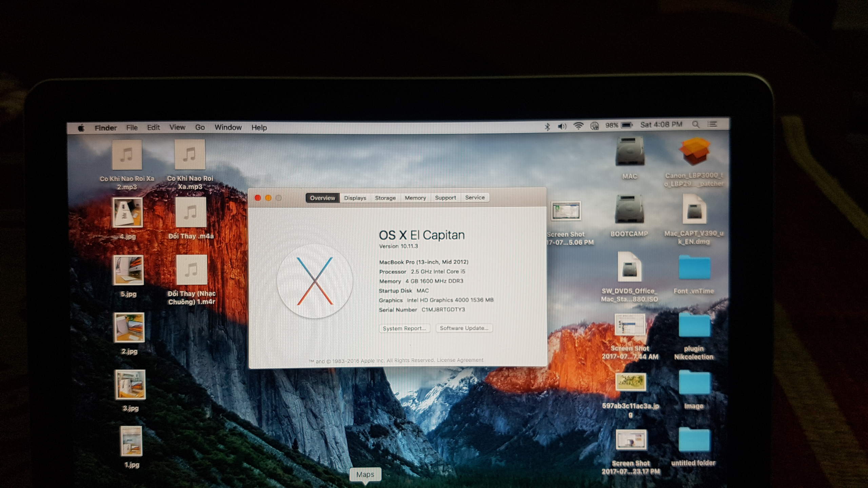Select Screen Shot 5.06 PM file

[x=566, y=211]
